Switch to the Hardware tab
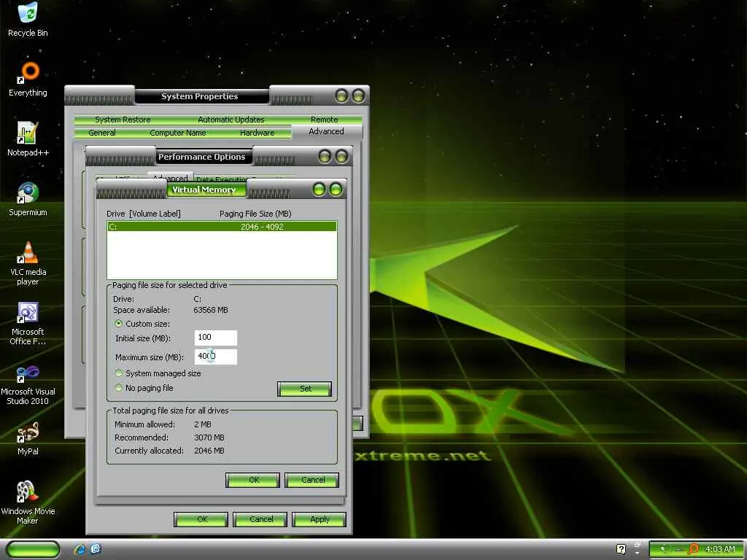This screenshot has width=747, height=560. 258,133
